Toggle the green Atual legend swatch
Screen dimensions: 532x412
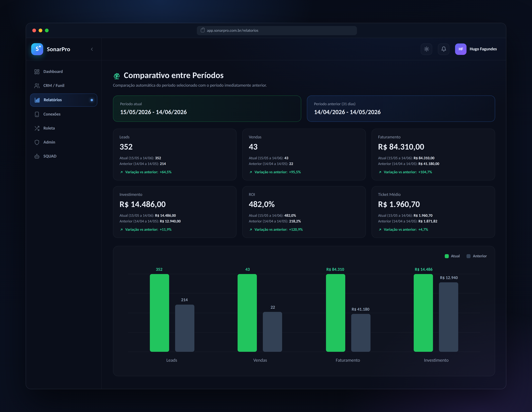[x=447, y=256]
